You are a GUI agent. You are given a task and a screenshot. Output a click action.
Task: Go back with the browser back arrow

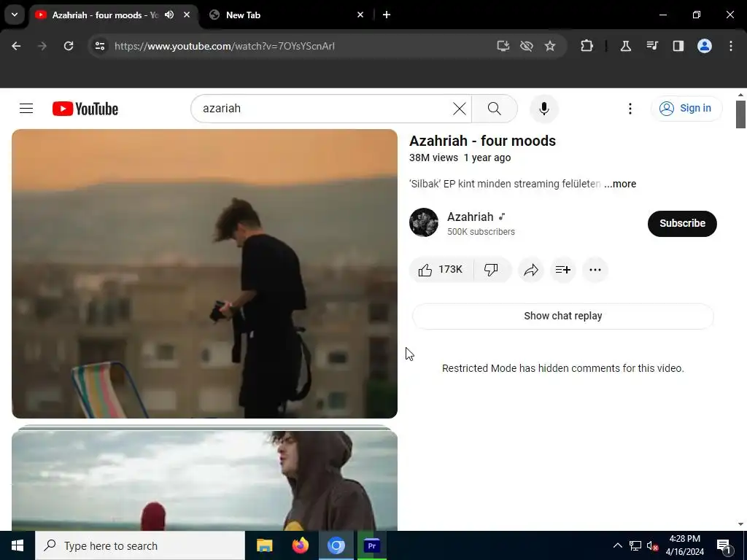click(x=16, y=46)
